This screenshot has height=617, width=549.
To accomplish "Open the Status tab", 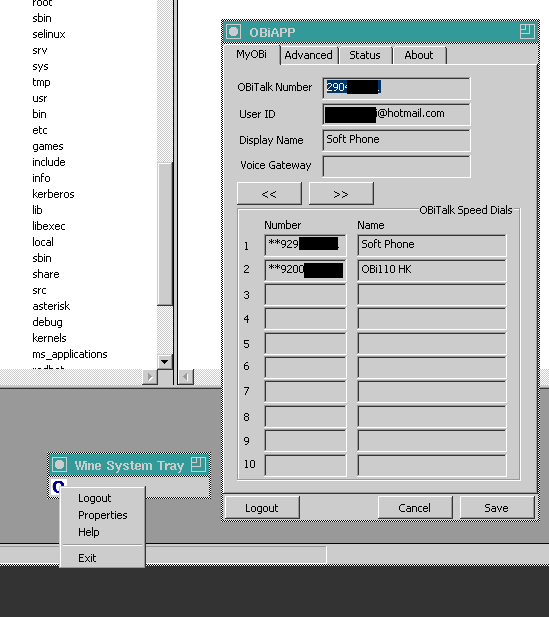I will tap(365, 55).
